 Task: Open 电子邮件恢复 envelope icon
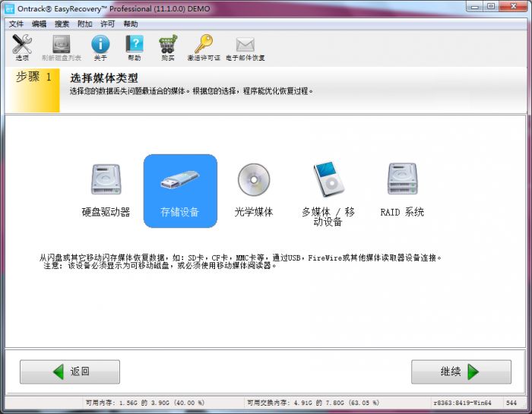coord(245,46)
